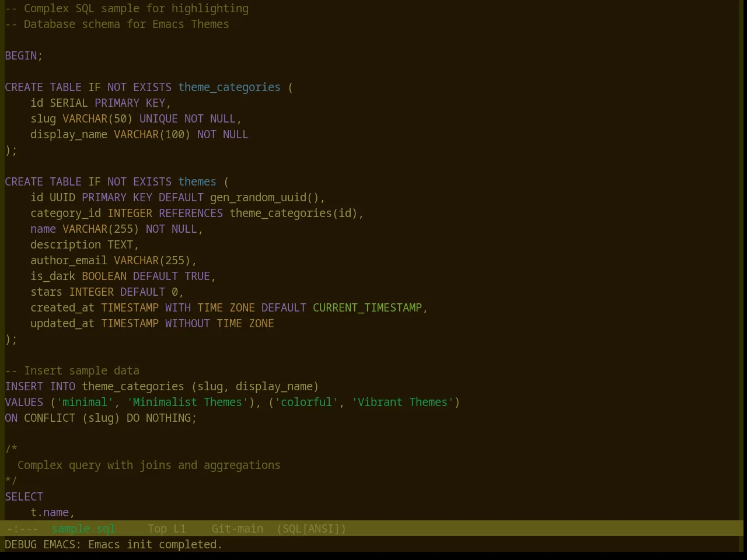The width and height of the screenshot is (747, 560).
Task: Click 'updated_at TIMESTAMP WITHOUT TIME ZONE' line
Action: click(152, 323)
